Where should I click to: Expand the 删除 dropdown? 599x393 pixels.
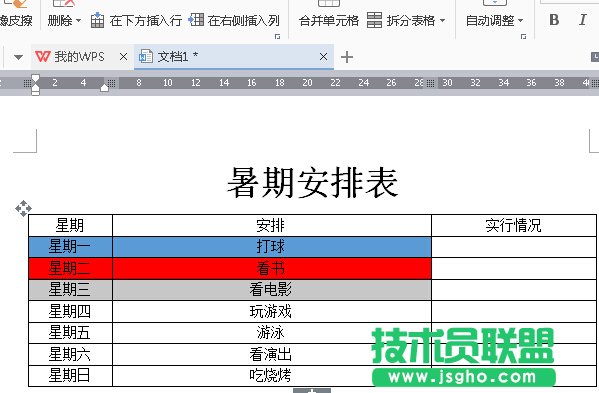point(78,20)
